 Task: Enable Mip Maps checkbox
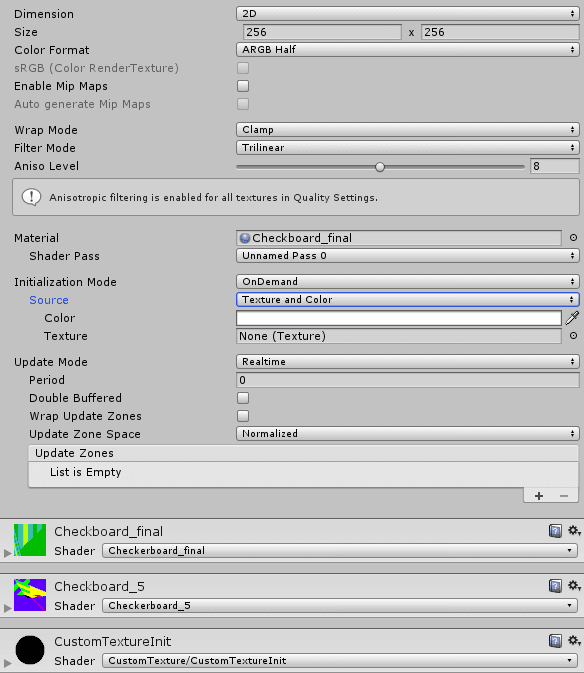243,86
